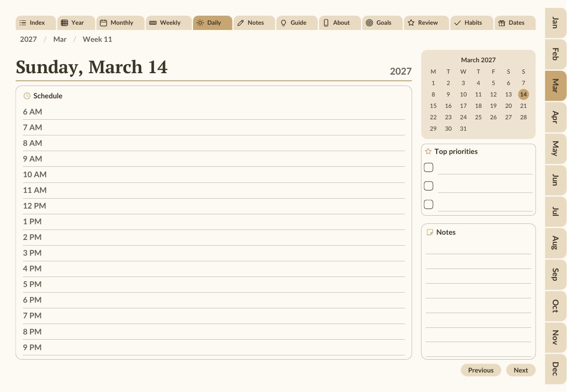Select the Nov side tab
Image resolution: width=567 pixels, height=392 pixels.
pyautogui.click(x=556, y=337)
